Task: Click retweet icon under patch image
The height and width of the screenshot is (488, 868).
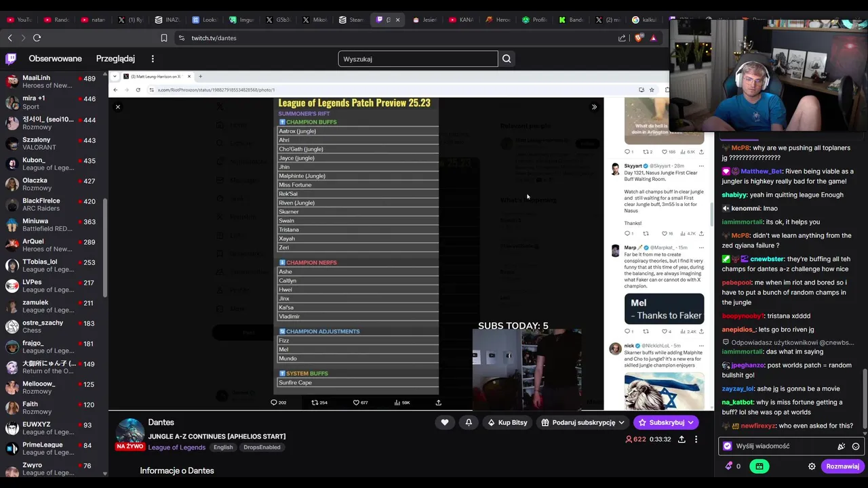Action: 315,403
